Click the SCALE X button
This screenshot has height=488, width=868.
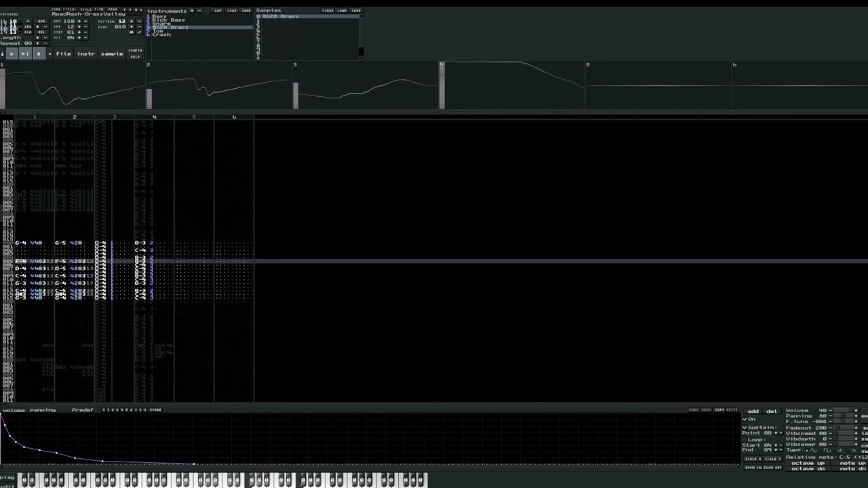[x=753, y=459]
